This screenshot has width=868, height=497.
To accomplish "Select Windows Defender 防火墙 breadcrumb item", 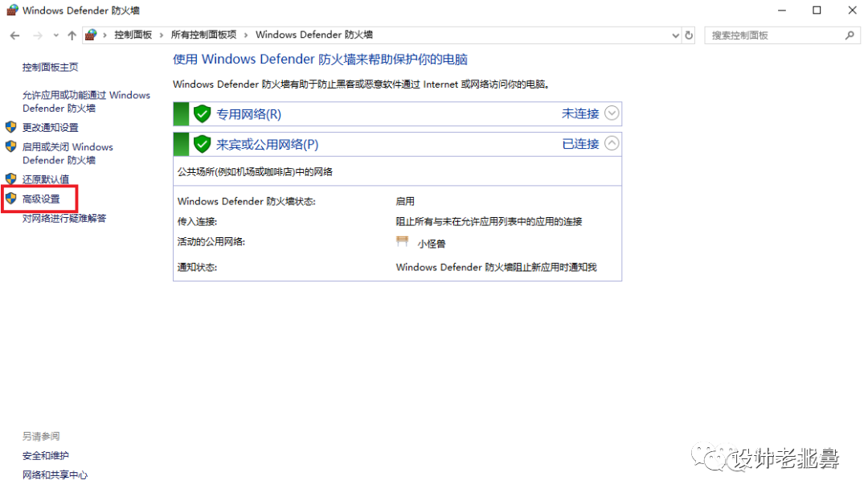I will pyautogui.click(x=314, y=35).
